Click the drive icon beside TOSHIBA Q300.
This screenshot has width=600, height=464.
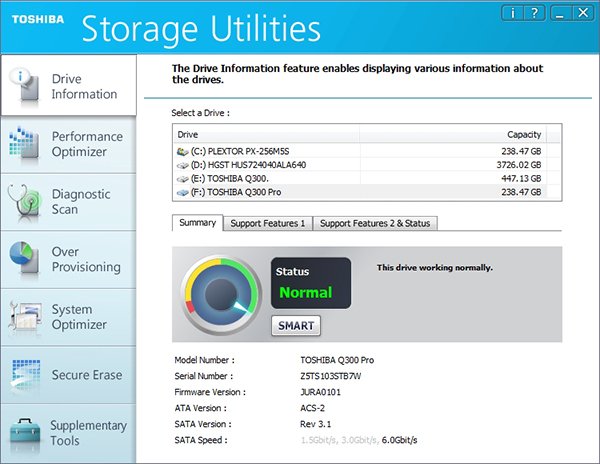tap(183, 179)
